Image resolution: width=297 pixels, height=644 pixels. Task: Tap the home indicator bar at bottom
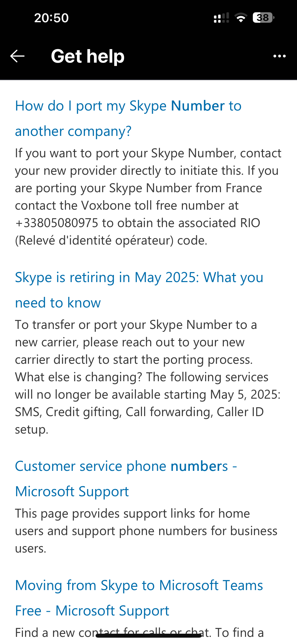click(x=149, y=636)
